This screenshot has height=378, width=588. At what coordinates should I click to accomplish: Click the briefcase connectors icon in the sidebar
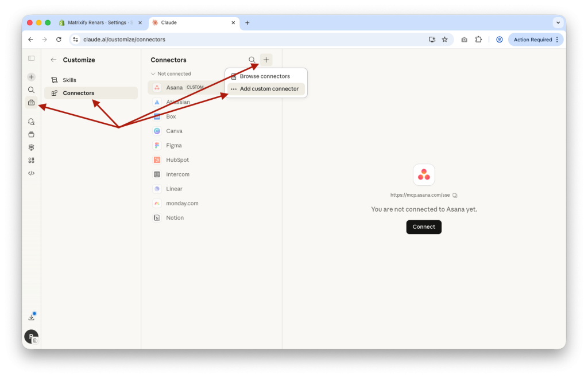[31, 102]
